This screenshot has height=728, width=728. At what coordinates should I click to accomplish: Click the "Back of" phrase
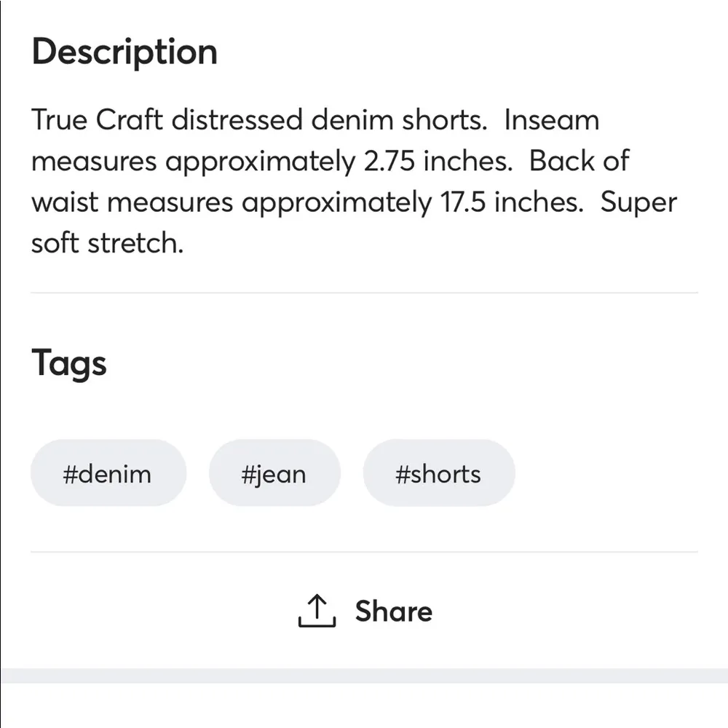579,161
